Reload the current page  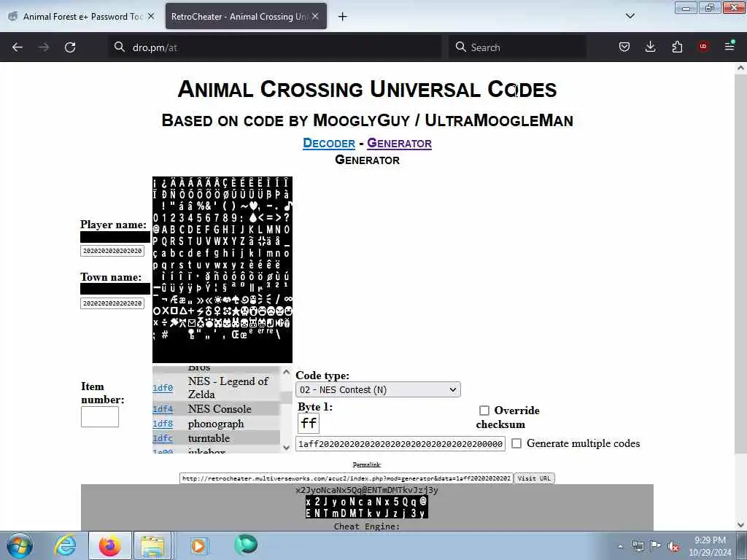[70, 47]
